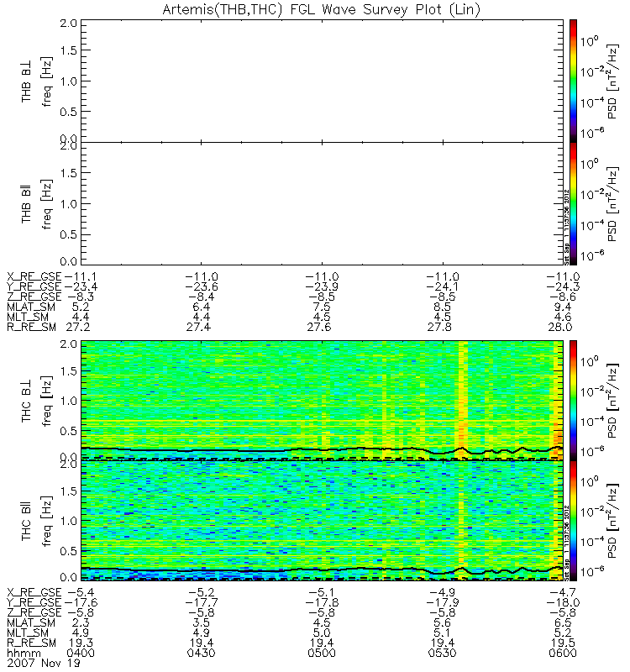
Task: Click the THC MLAT_SM value '6.5'
Action: pos(563,622)
